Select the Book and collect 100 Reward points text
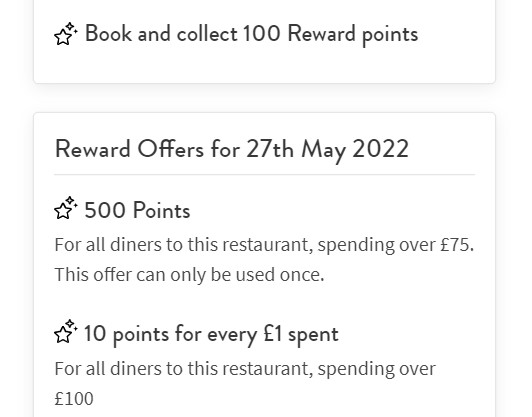 tap(251, 34)
